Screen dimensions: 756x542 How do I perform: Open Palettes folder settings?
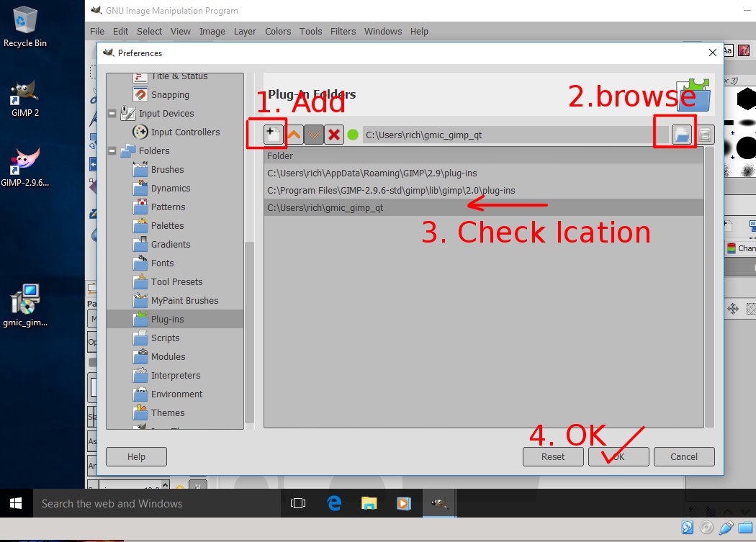pos(167,226)
